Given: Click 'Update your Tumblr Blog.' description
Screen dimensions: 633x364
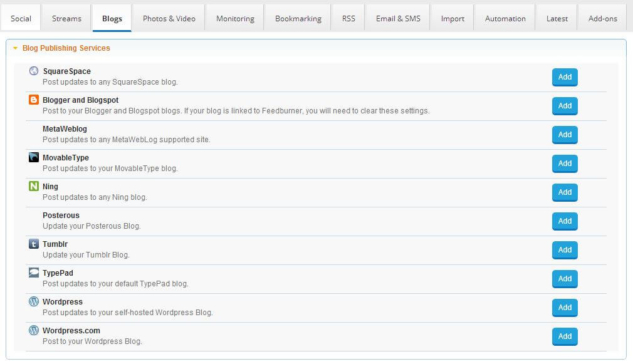Looking at the screenshot, I should [86, 255].
